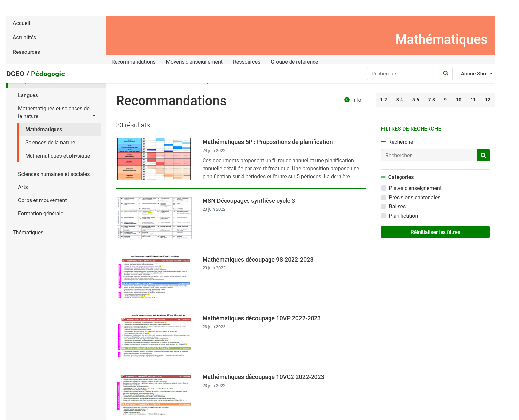Image resolution: width=519 pixels, height=420 pixels.
Task: Switch to Groupe de référence tab
Action: click(294, 62)
